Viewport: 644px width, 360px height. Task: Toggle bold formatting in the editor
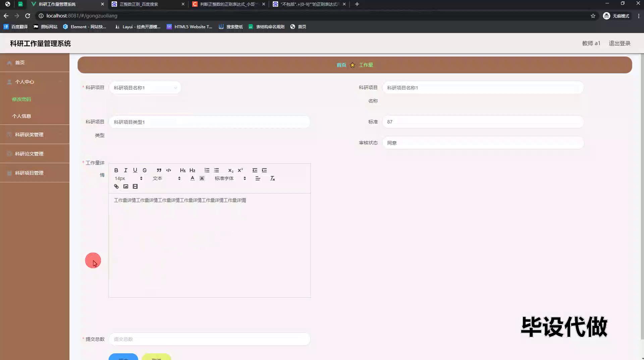tap(116, 170)
